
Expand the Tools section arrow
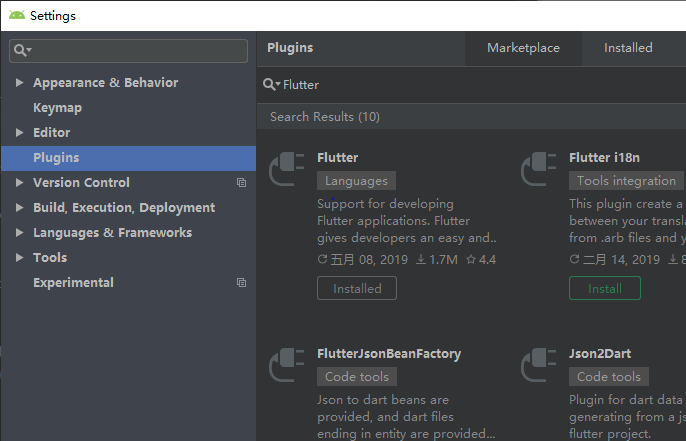[19, 257]
